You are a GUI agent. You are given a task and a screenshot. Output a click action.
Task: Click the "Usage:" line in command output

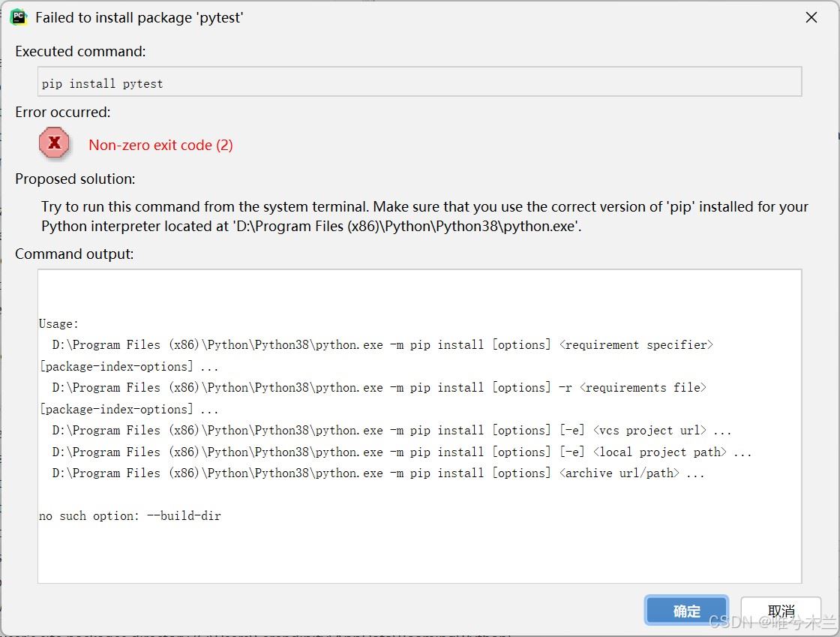point(58,324)
